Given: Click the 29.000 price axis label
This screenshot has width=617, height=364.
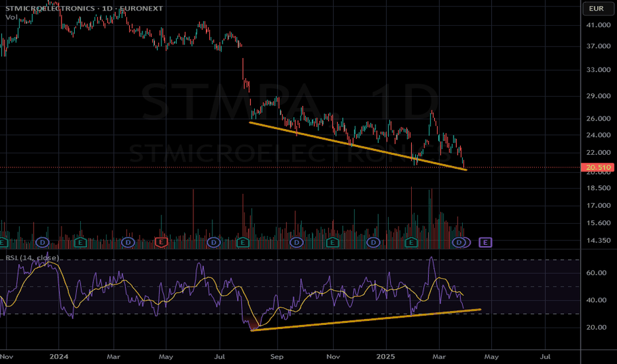Looking at the screenshot, I should point(598,95).
